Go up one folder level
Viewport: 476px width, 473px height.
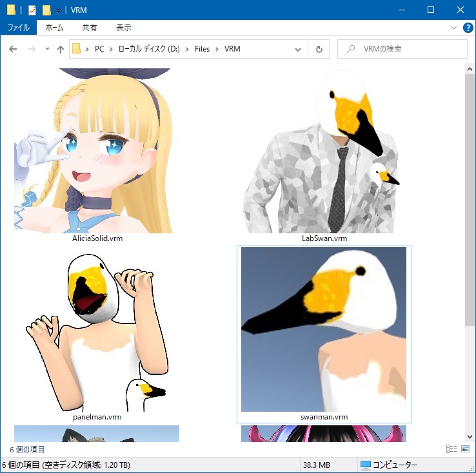point(61,49)
